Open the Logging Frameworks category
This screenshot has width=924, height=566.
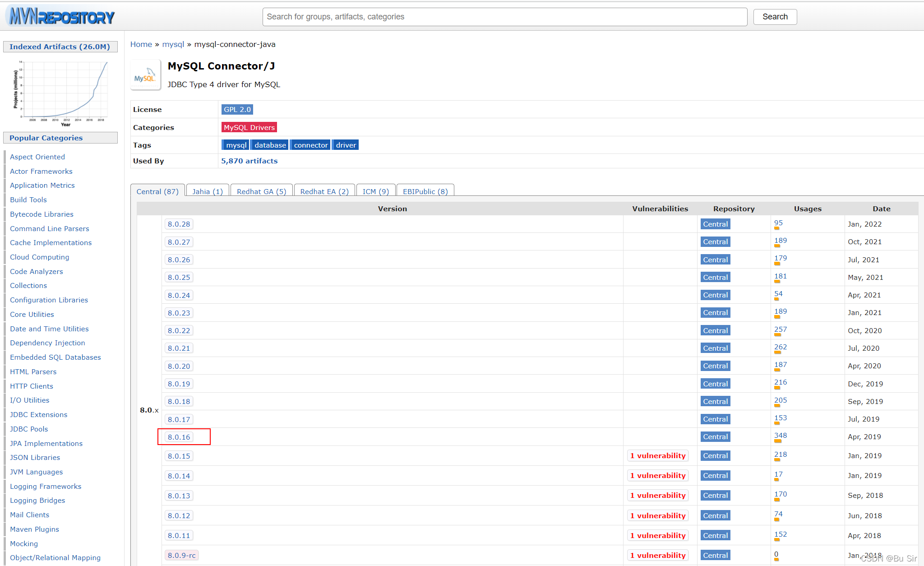46,486
